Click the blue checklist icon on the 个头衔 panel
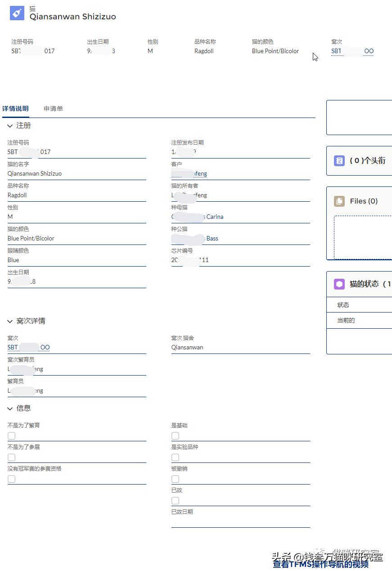This screenshot has width=392, height=571. (x=339, y=161)
